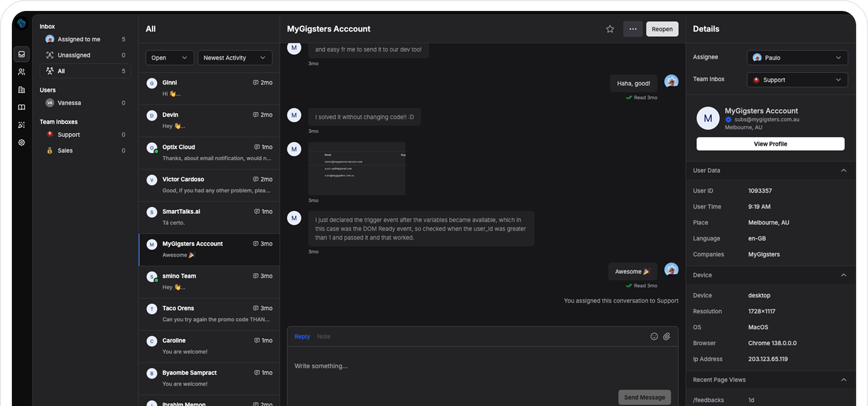Image resolution: width=868 pixels, height=406 pixels.
Task: Open the Team Inbox Support dropdown
Action: tap(797, 80)
